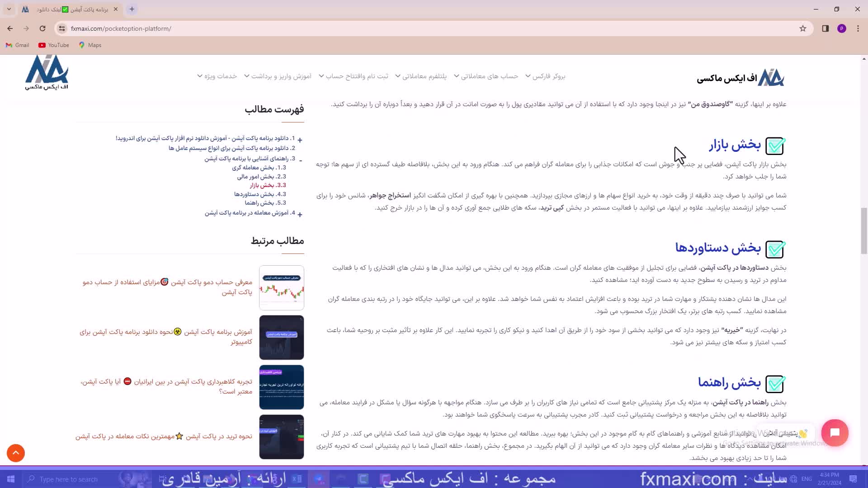
Task: Expand the first table of contents entry
Action: 300,140
